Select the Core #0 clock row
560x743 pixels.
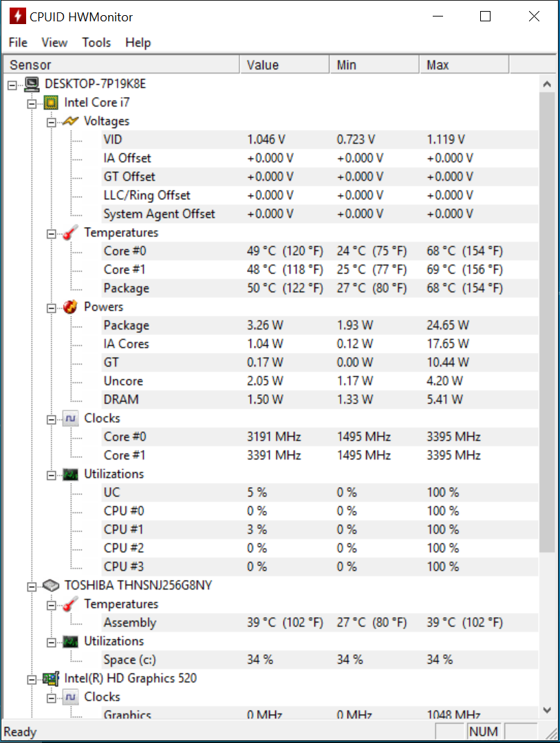click(321, 437)
